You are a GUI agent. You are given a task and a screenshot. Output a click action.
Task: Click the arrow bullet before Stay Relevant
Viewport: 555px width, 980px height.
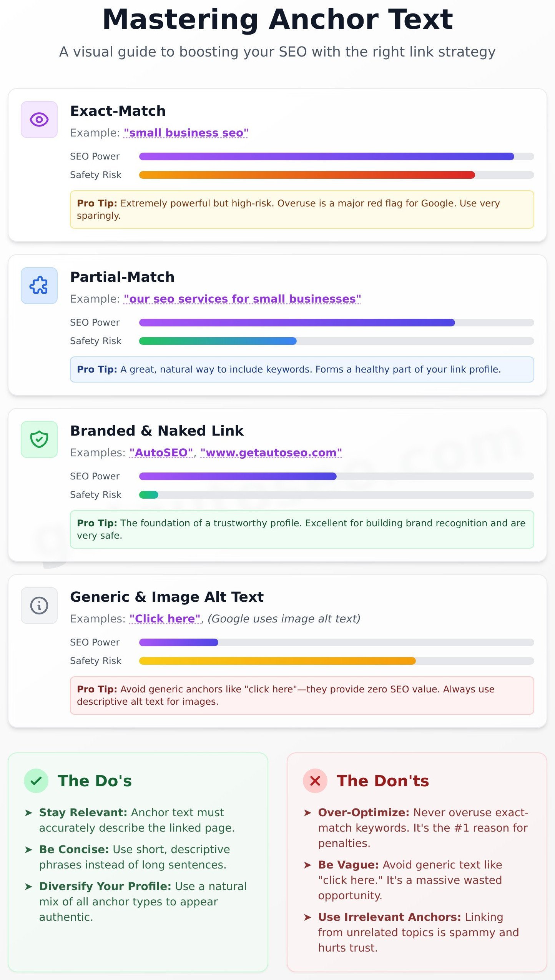click(28, 813)
